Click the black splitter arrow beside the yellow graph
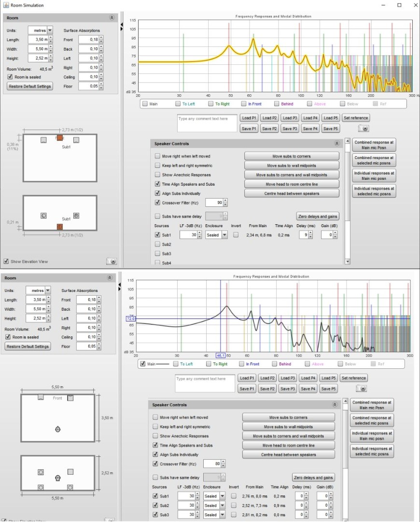 pos(122,25)
